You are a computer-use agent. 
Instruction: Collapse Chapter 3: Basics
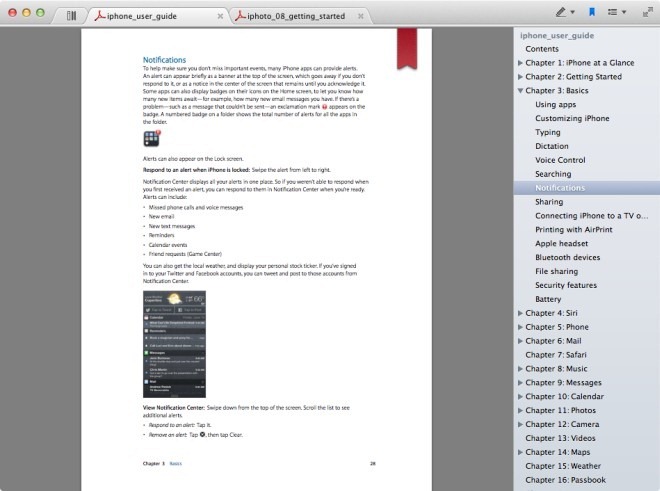(x=520, y=91)
